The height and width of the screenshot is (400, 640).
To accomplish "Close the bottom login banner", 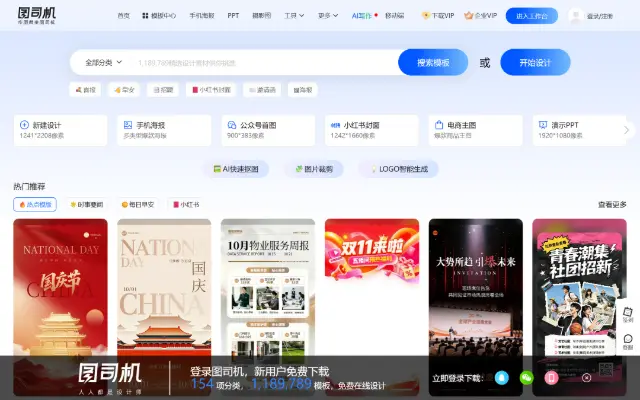I will pos(587,378).
